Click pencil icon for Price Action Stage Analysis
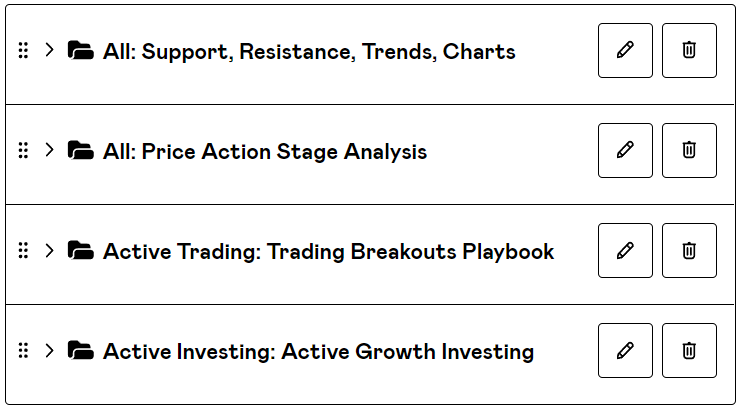The height and width of the screenshot is (410, 740). click(x=625, y=151)
